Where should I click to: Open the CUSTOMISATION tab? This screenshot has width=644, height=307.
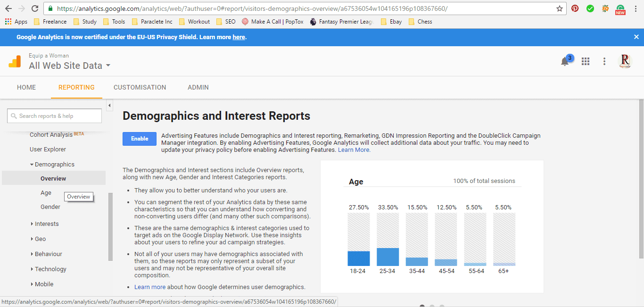pyautogui.click(x=140, y=87)
